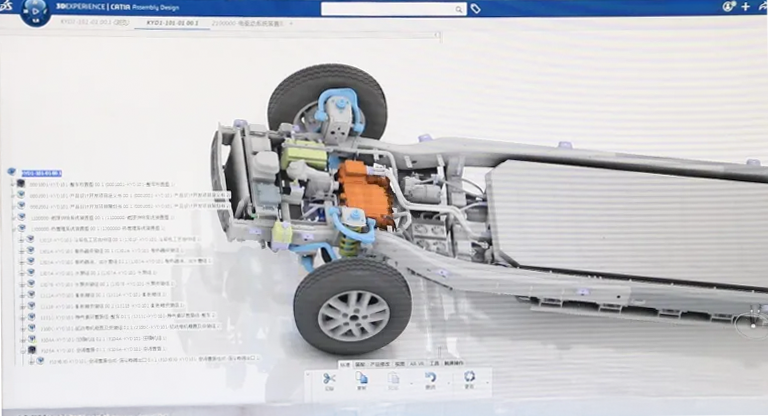The image size is (768, 416).
Task: Click the Update refresh icon
Action: tap(468, 378)
